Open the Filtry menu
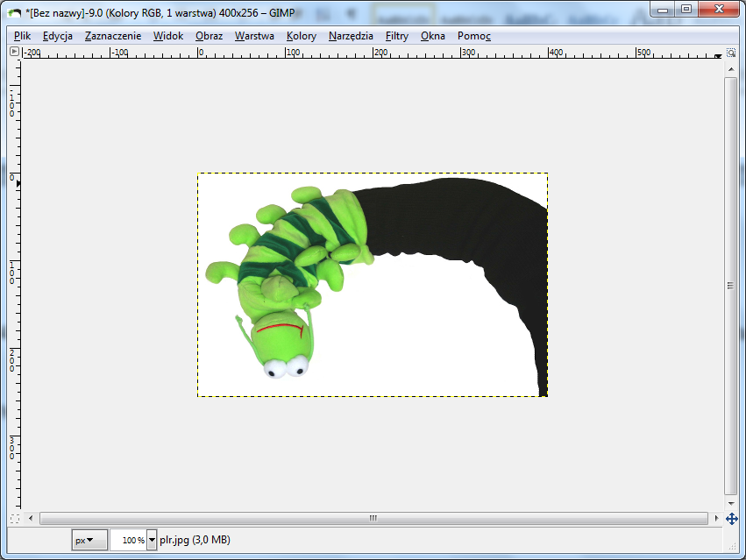Image resolution: width=746 pixels, height=560 pixels. tap(397, 36)
